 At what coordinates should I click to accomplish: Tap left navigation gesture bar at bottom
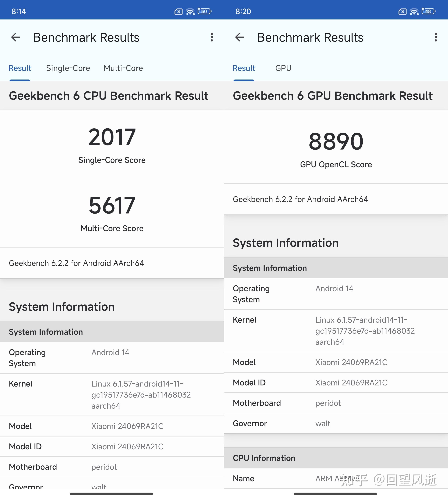(111, 494)
